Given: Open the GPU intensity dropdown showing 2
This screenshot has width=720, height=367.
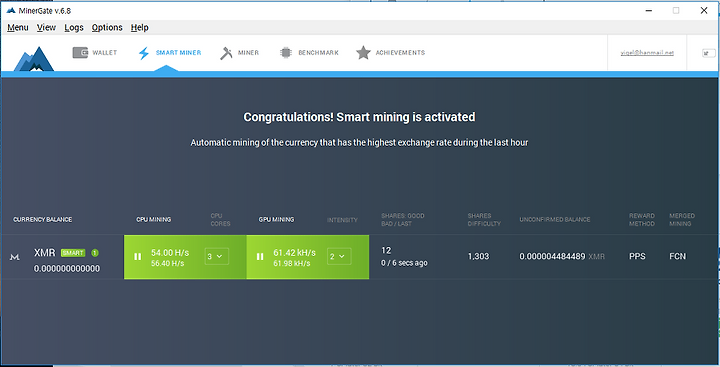Looking at the screenshot, I should tap(339, 256).
